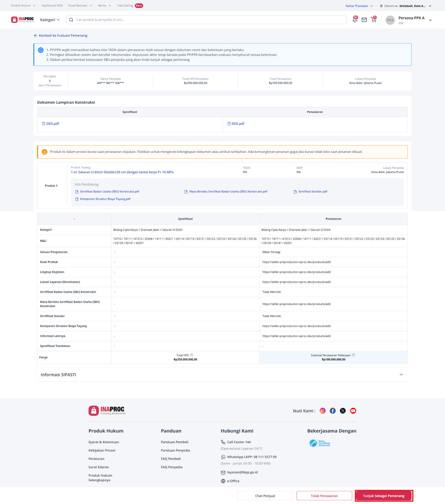This screenshot has width=445, height=504.
Task: Click the Chat Penjual button
Action: click(x=265, y=496)
